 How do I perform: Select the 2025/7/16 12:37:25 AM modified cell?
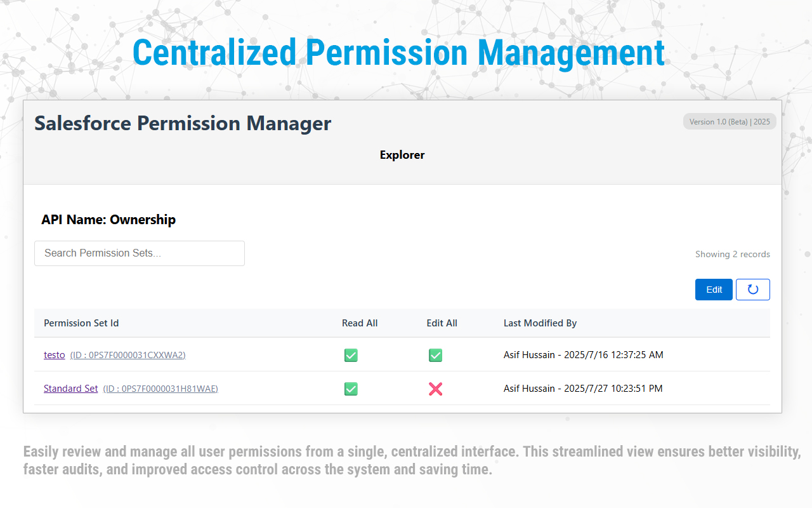tap(584, 355)
